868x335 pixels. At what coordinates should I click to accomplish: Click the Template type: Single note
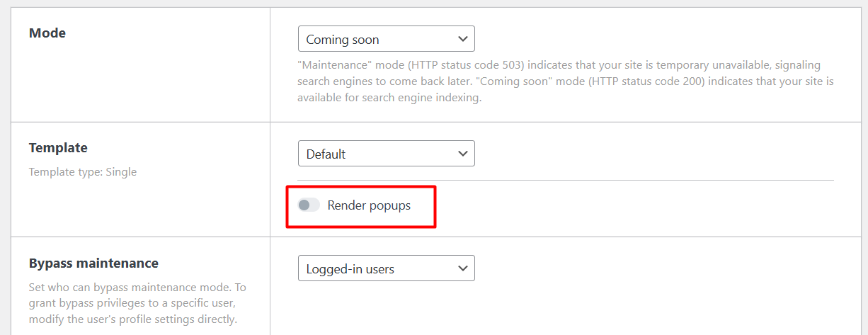click(x=83, y=172)
